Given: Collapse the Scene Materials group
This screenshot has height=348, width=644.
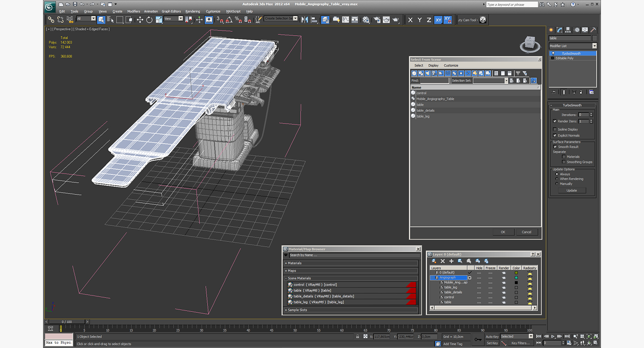Looking at the screenshot, I should coord(351,278).
